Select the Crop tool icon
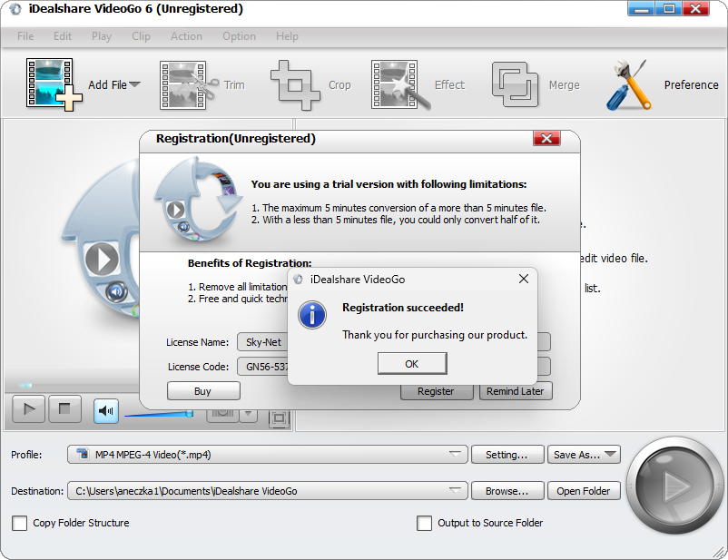 pyautogui.click(x=295, y=85)
